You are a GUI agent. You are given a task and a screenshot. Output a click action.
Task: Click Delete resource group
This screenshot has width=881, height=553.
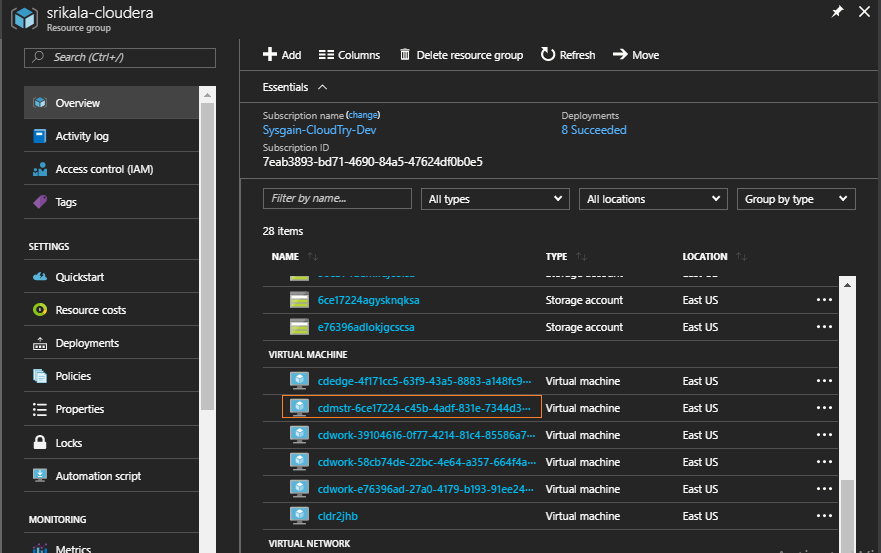(461, 55)
